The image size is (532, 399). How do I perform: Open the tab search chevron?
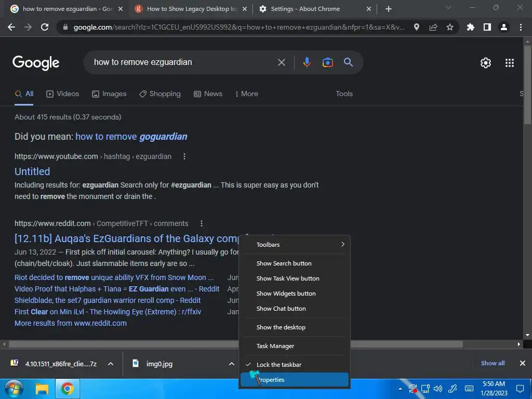click(448, 7)
